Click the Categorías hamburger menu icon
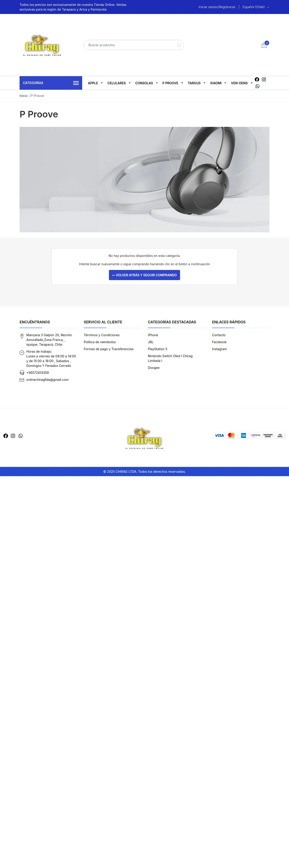 point(76,83)
